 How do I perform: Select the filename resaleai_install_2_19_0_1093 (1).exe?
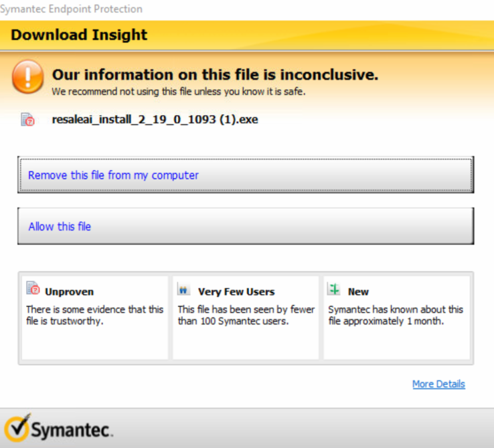155,119
